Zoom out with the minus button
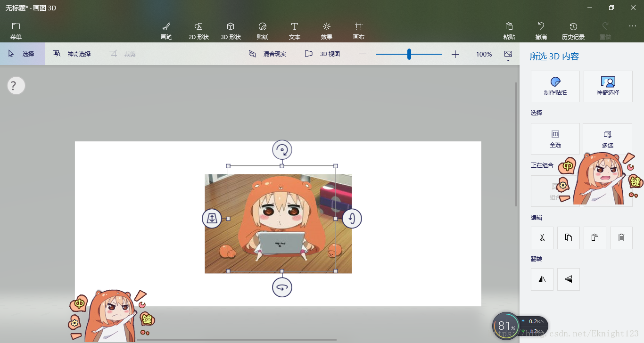Image resolution: width=644 pixels, height=343 pixels. pos(363,54)
